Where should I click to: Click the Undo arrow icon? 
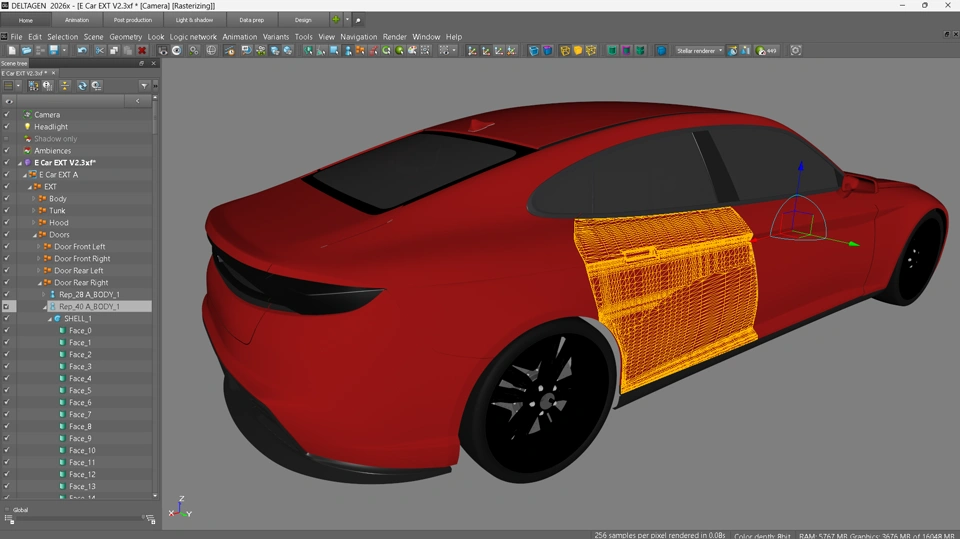tap(82, 51)
